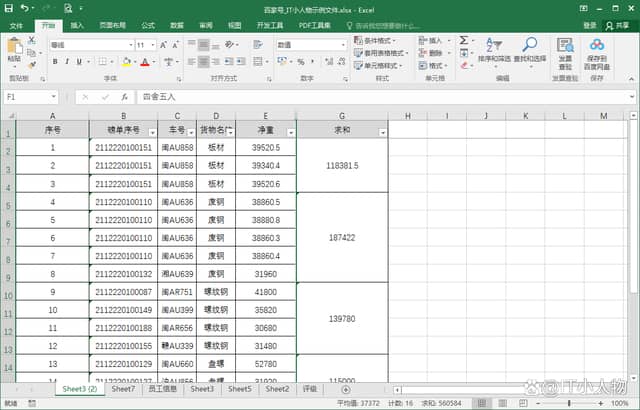Image resolution: width=640 pixels, height=410 pixels.
Task: Click the Invoice Check (发票查验) icon
Action: pyautogui.click(x=565, y=48)
